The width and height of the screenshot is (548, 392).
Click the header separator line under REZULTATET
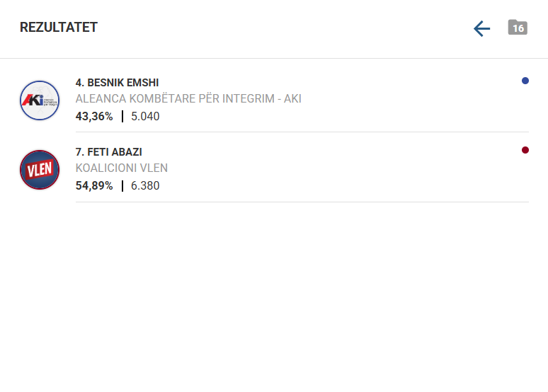click(x=274, y=58)
